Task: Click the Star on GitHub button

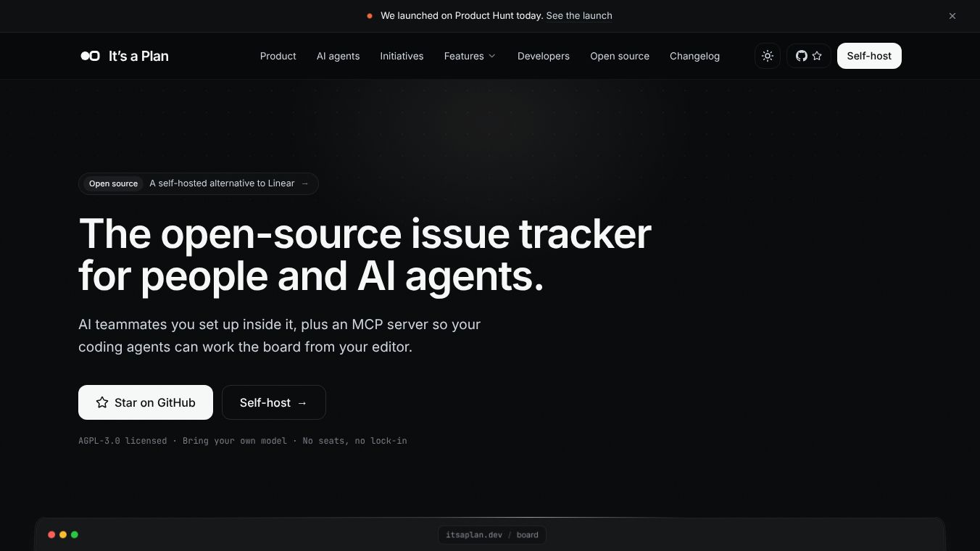Action: tap(146, 402)
